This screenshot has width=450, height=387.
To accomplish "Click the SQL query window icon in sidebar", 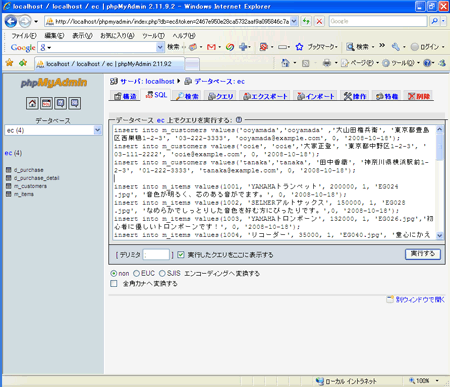I will tap(46, 103).
